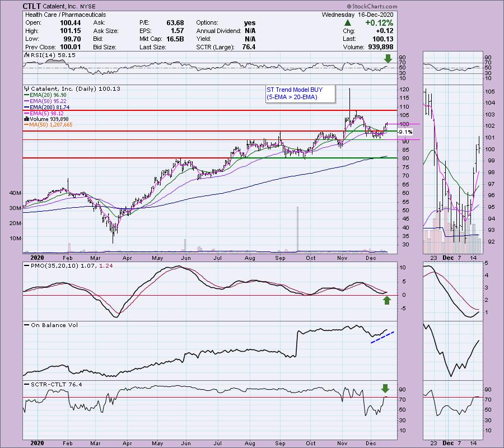
Task: Click the 40M volume axis label
Action: pyautogui.click(x=16, y=193)
